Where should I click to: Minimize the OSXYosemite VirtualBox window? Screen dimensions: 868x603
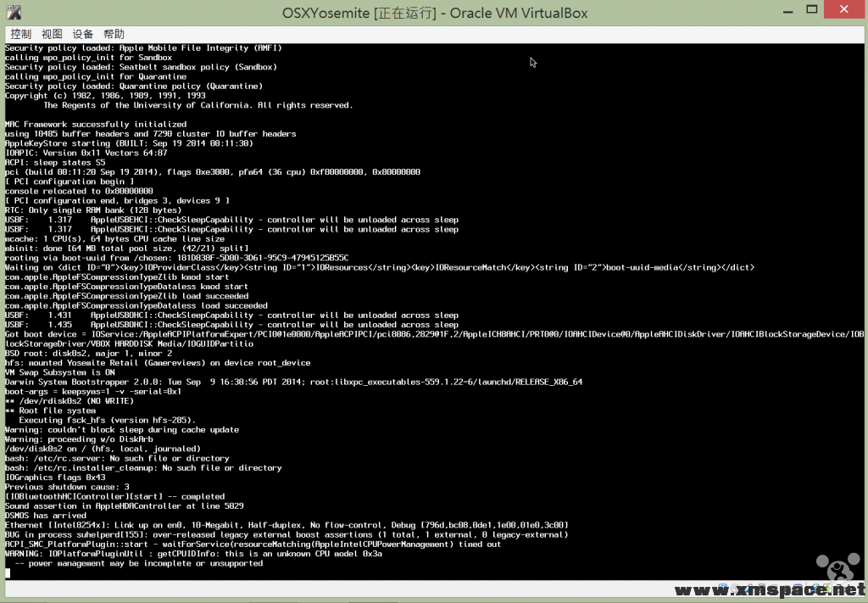[787, 10]
